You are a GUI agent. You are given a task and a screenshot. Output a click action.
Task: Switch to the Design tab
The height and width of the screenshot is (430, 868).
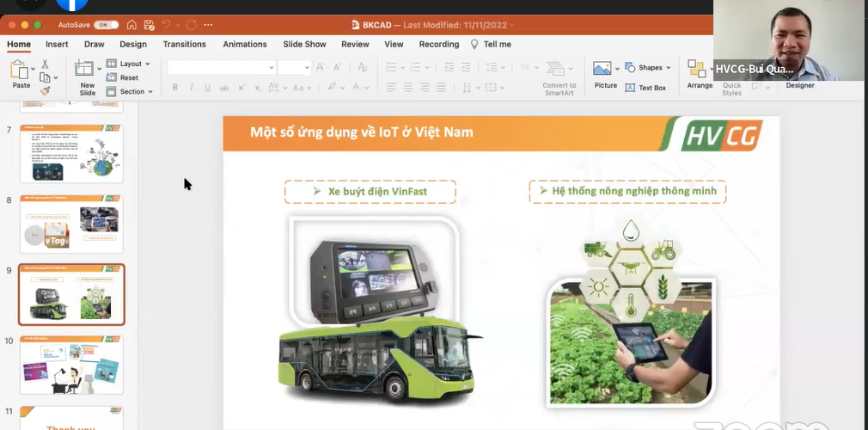(x=133, y=45)
